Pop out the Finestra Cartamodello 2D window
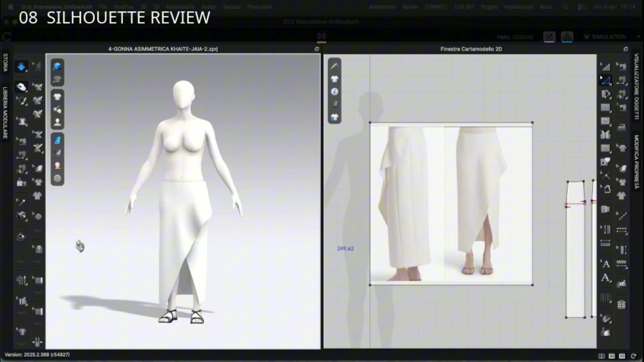 tap(626, 49)
